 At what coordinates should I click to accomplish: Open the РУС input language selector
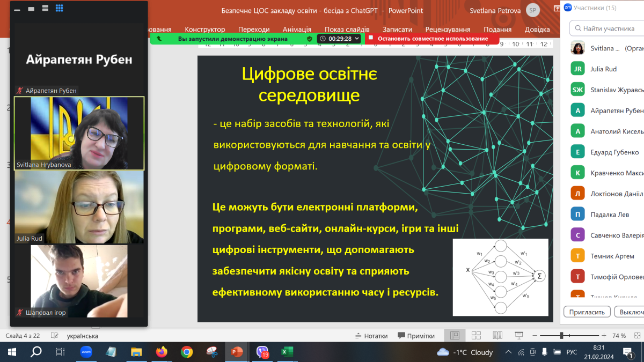(572, 352)
